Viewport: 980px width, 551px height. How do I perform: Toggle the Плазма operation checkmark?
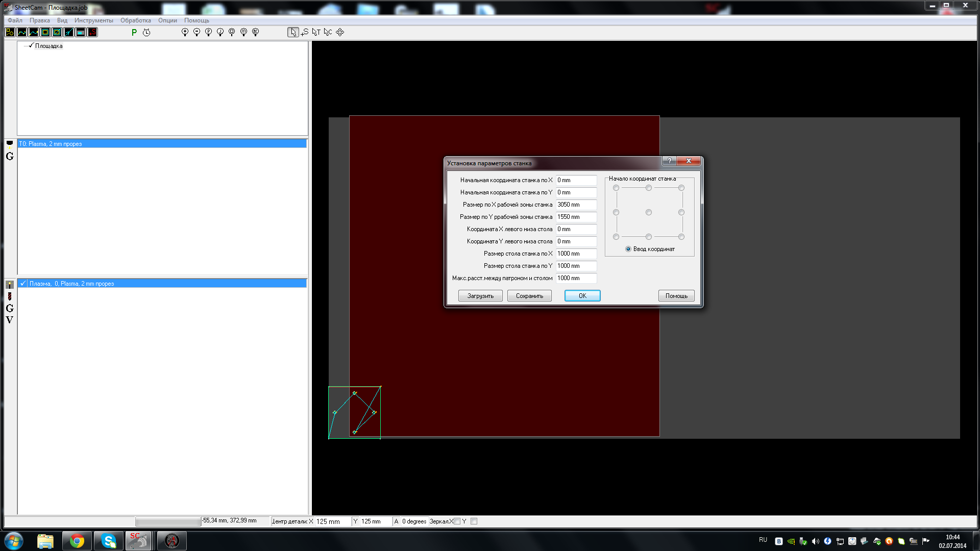[x=23, y=284]
